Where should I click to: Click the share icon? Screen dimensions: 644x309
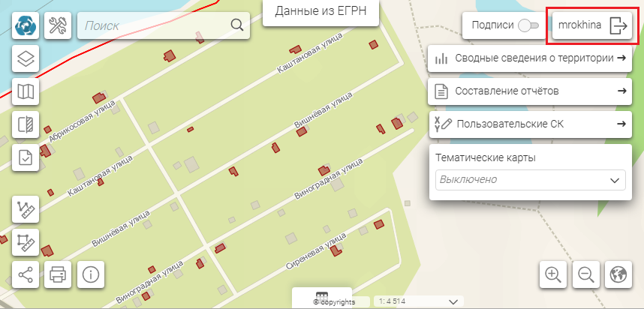pos(26,274)
